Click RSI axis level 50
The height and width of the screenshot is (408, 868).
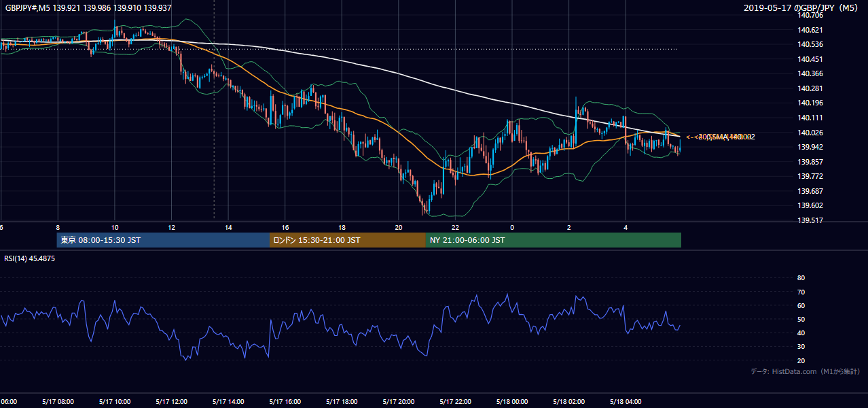(x=801, y=319)
